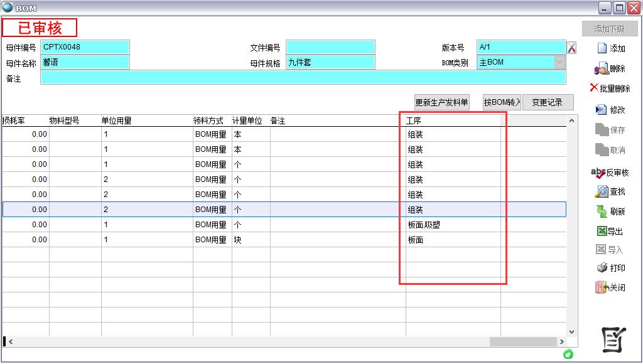
Task: Click the 删除 (Delete) icon button
Action: tap(610, 68)
